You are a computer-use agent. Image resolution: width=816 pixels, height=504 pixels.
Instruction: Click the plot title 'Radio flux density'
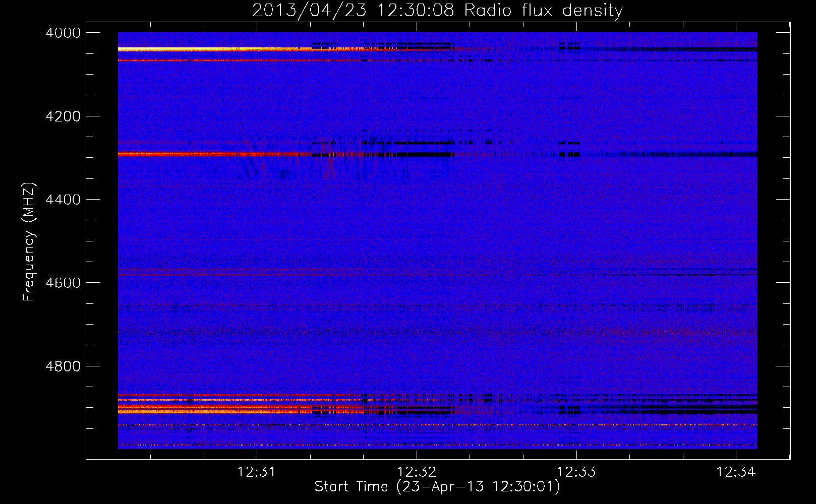[x=544, y=11]
